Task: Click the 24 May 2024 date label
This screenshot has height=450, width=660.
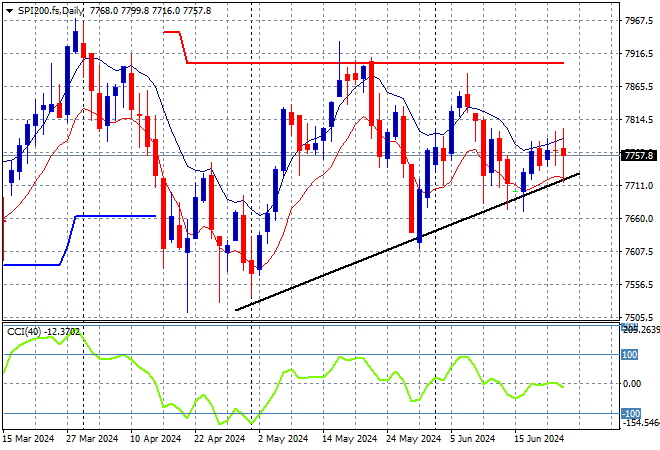Action: 413,439
